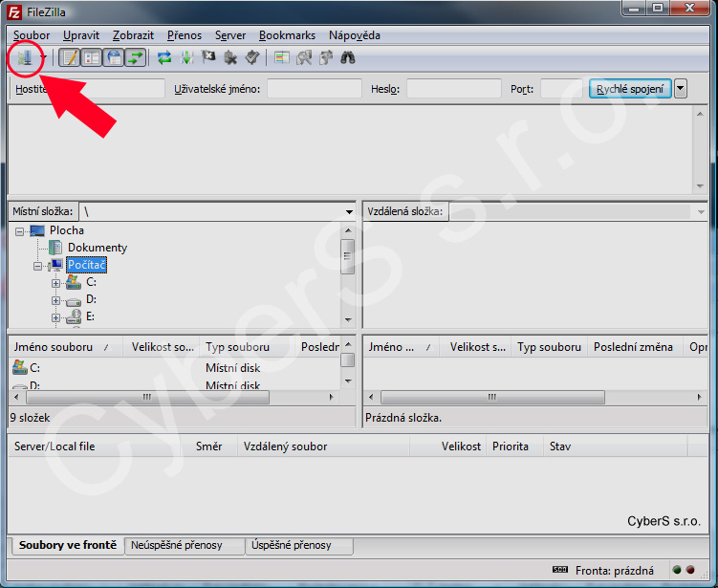Click the process queue toolbar icon
The image size is (718, 588).
tap(186, 57)
